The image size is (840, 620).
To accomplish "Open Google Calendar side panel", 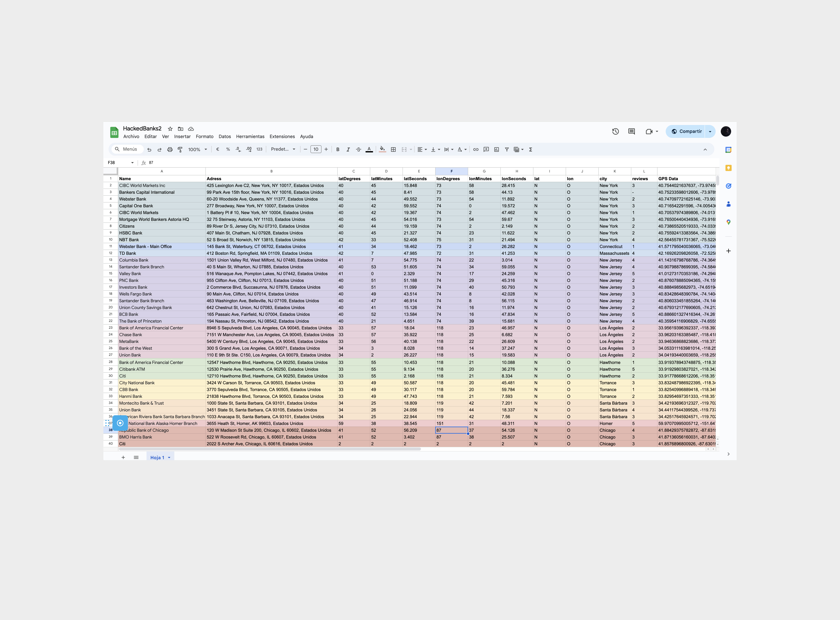I will tap(728, 150).
